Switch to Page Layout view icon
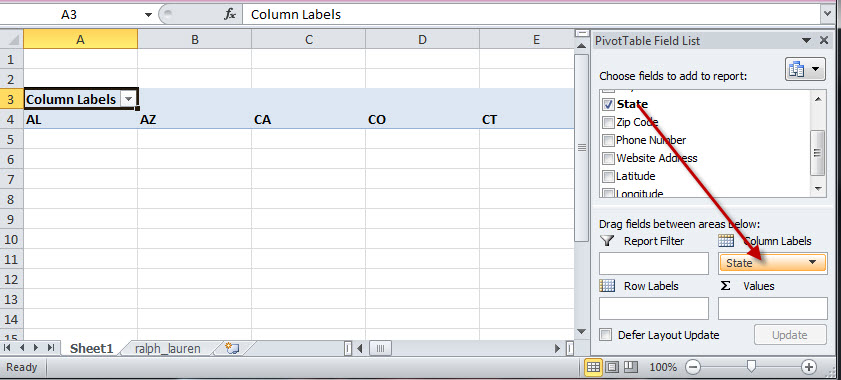Image resolution: width=841 pixels, height=380 pixels. pyautogui.click(x=612, y=367)
